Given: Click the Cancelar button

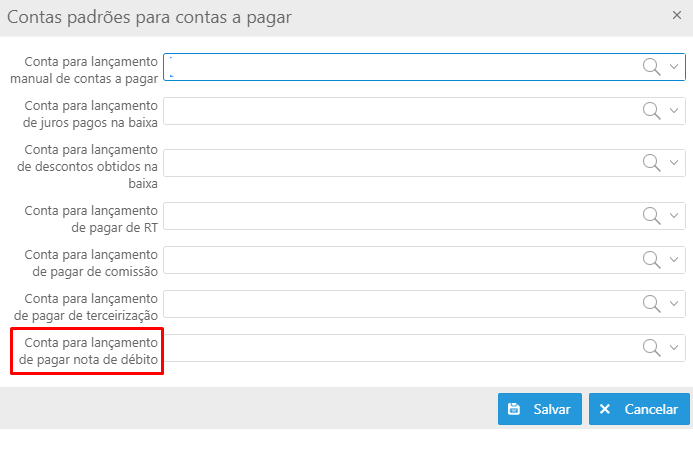Looking at the screenshot, I should 639,409.
